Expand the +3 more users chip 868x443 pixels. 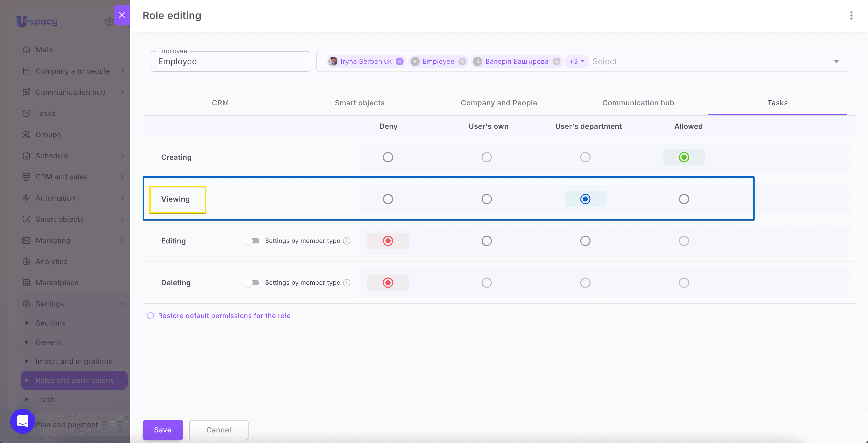pyautogui.click(x=577, y=62)
